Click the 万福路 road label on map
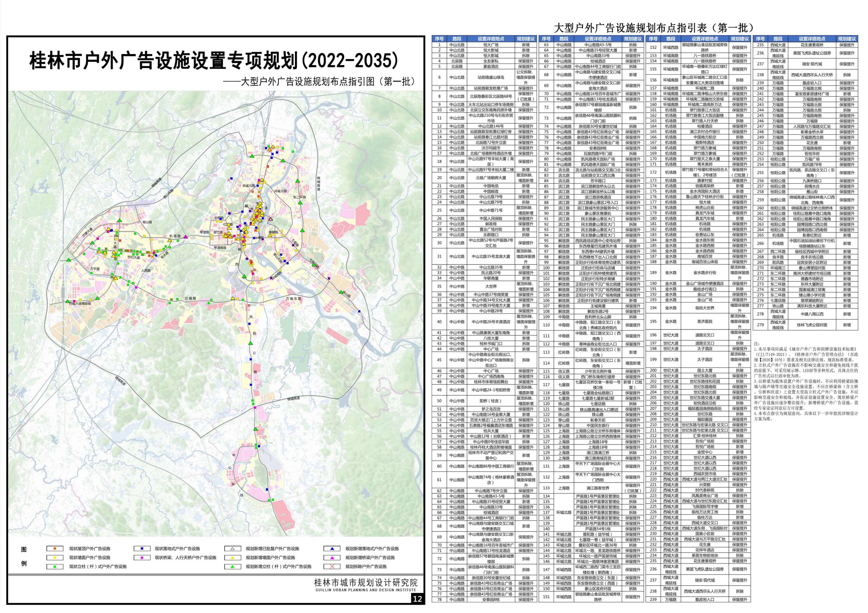Screen dimensions: 868x613 pos(190,299)
